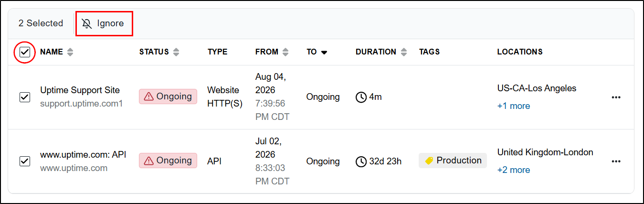Expand +1 more locations link
Screen dimensions: 644x204
click(x=514, y=106)
